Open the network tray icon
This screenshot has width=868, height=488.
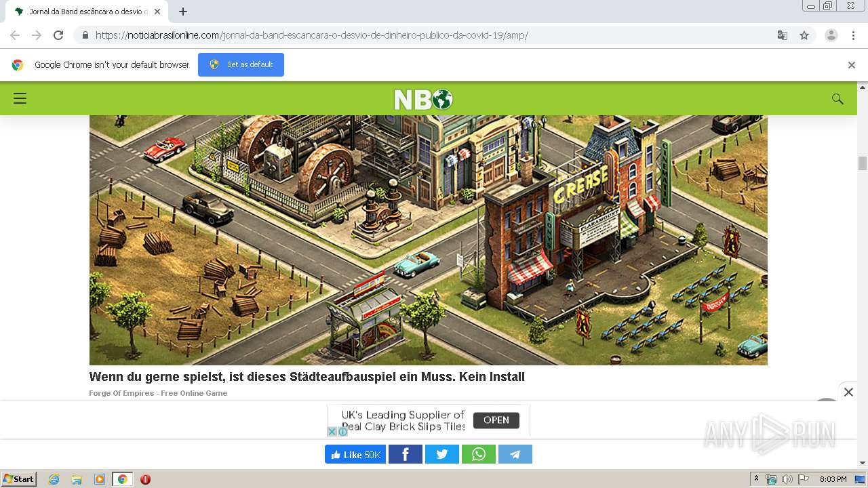[771, 479]
